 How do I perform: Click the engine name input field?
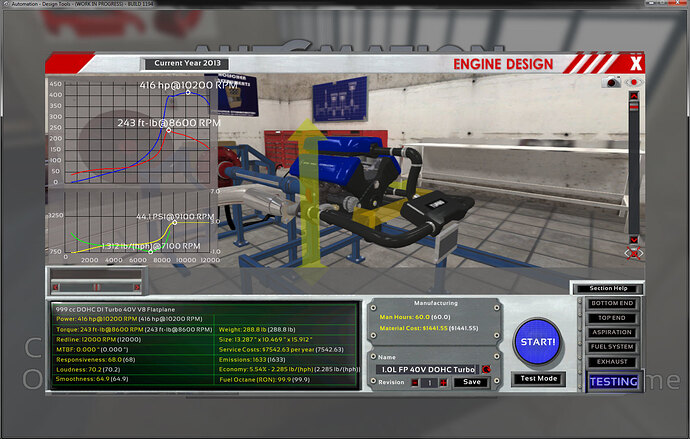(428, 369)
